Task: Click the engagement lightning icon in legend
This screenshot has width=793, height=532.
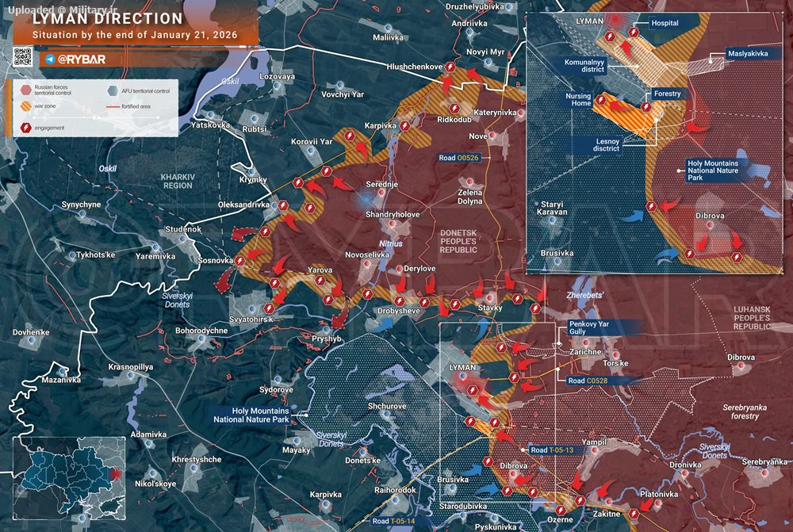Action: pos(26,128)
